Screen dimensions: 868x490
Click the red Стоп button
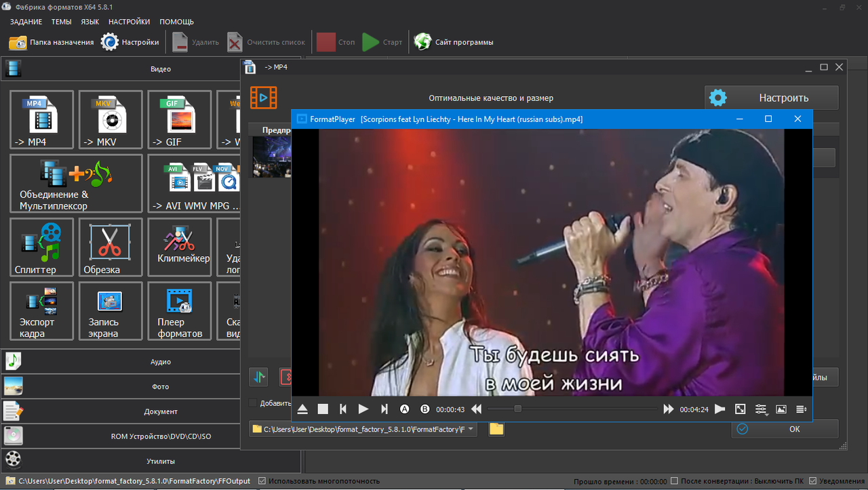coord(336,42)
